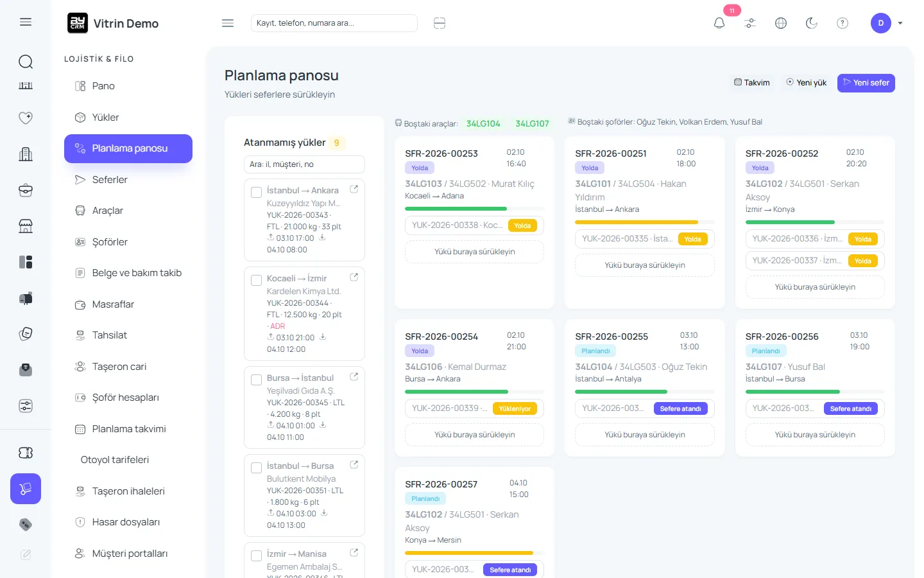Open the language globe icon
Image resolution: width=924 pixels, height=578 pixels.
tap(781, 23)
